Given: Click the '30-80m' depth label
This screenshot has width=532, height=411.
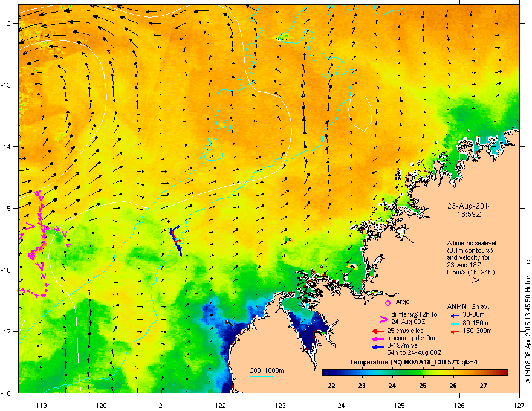Looking at the screenshot, I should click(473, 315).
